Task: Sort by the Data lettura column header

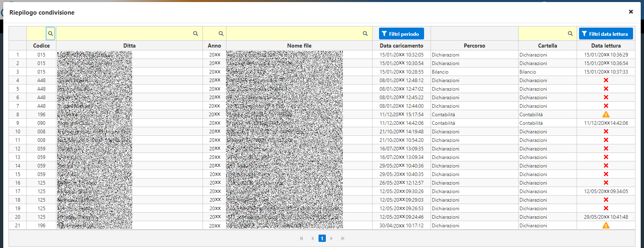Action: pos(606,46)
